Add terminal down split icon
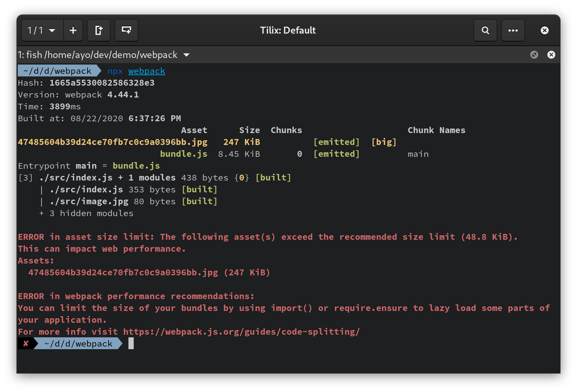Screen dimensions: 577x392 [126, 30]
